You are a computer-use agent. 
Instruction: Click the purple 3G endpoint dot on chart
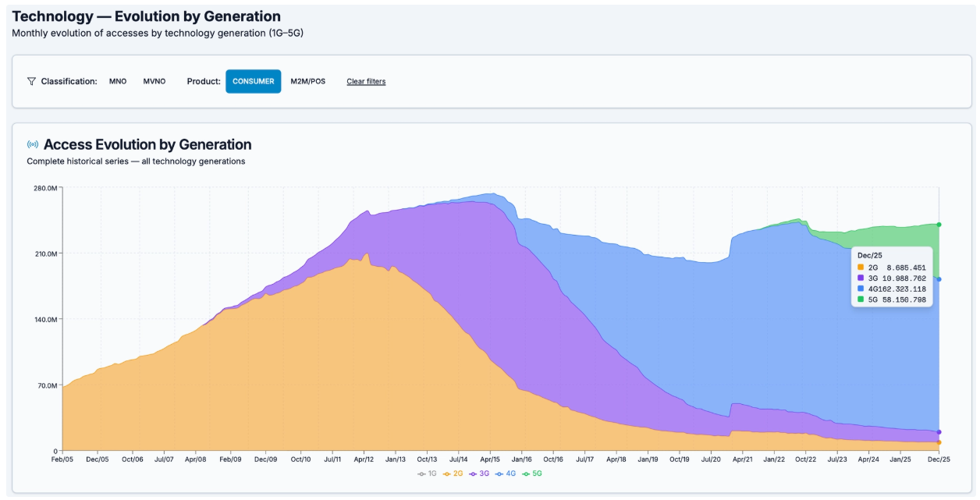pos(939,432)
